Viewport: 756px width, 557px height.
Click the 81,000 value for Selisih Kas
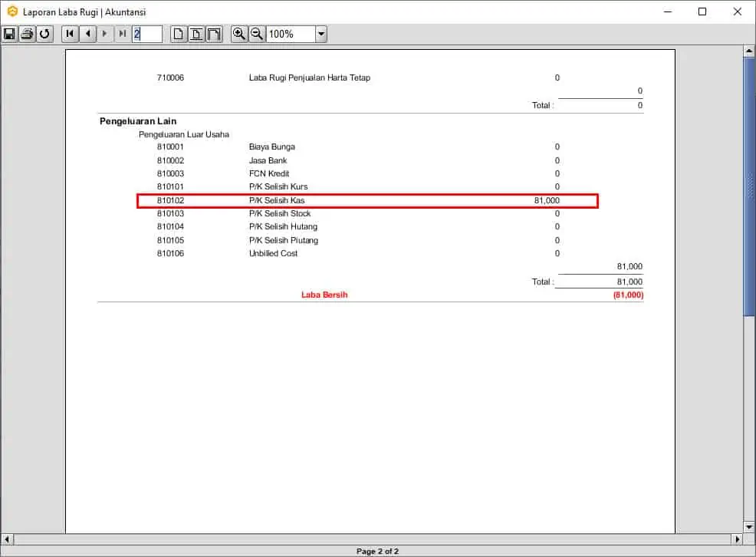click(x=547, y=200)
